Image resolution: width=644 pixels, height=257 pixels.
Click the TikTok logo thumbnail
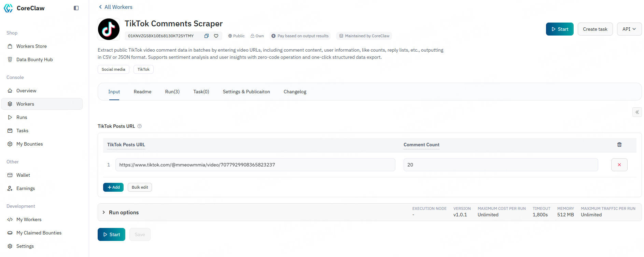point(109,29)
